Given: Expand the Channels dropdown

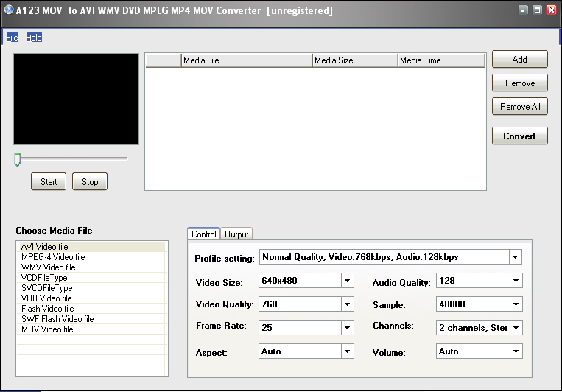Looking at the screenshot, I should click(516, 327).
